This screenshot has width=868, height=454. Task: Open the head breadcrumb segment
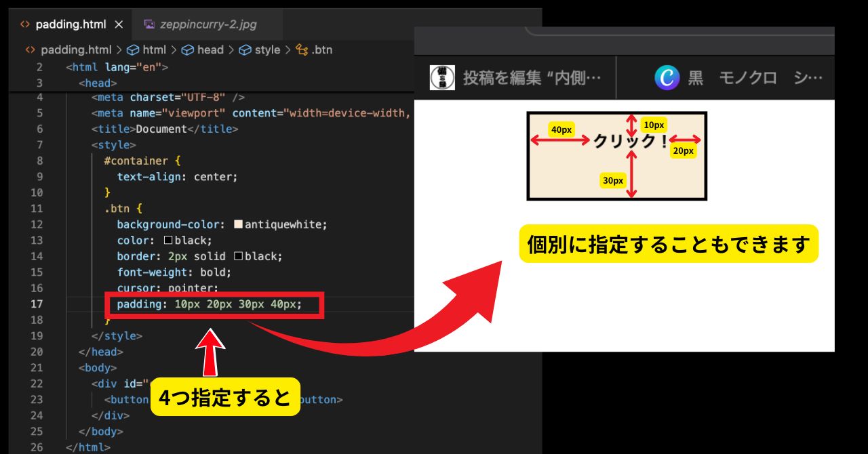click(203, 49)
